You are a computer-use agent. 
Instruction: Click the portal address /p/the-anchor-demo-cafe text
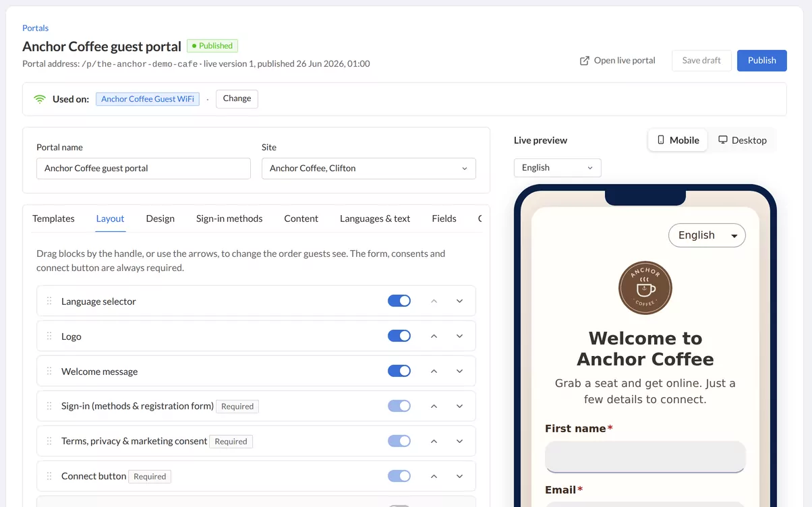click(140, 64)
